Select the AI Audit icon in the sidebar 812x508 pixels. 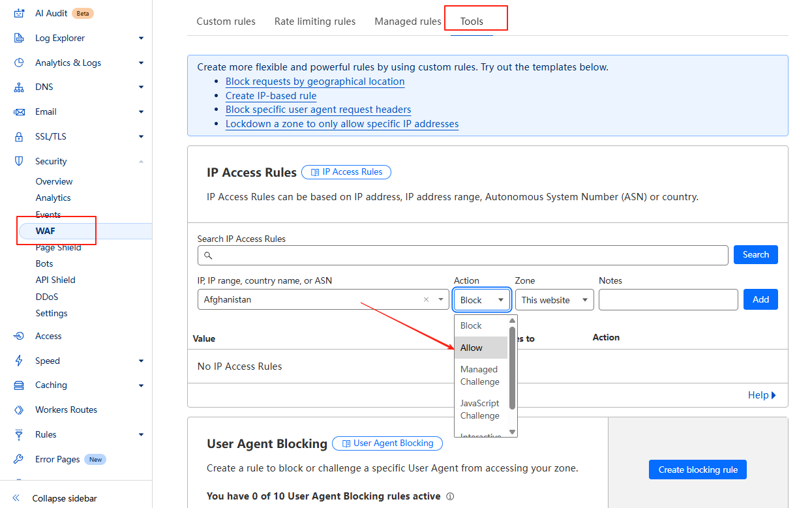[20, 12]
